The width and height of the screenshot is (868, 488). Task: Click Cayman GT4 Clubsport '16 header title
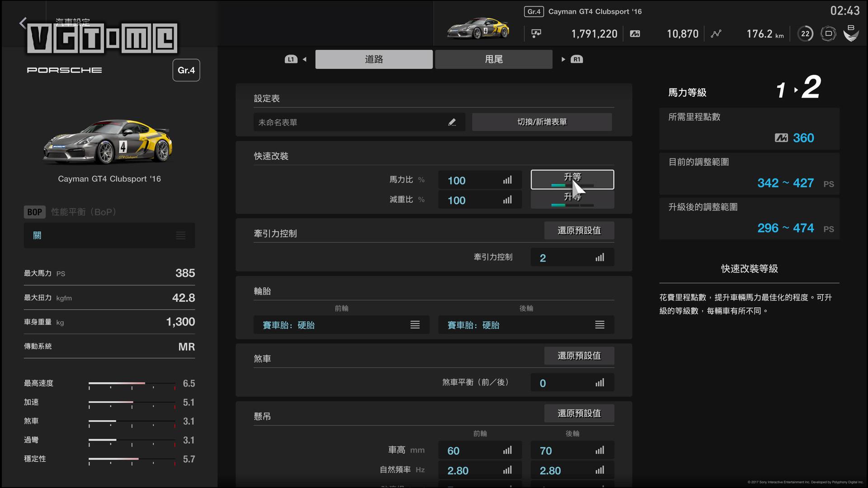click(595, 11)
